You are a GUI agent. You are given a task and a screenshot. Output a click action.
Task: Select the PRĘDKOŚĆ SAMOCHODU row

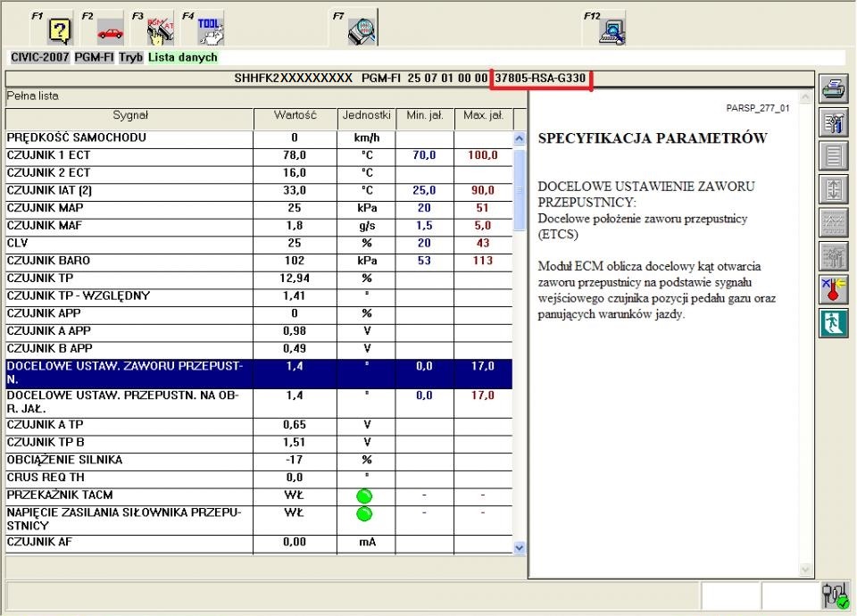[x=259, y=137]
